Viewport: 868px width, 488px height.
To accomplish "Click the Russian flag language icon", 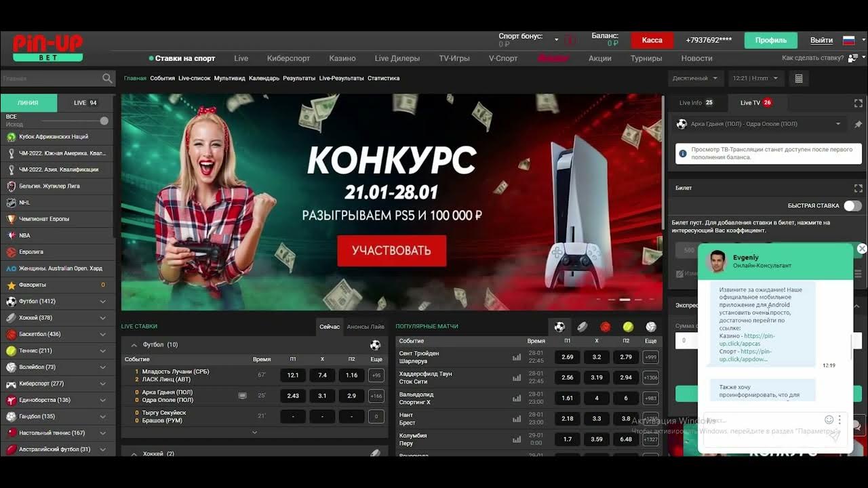I will (x=848, y=41).
